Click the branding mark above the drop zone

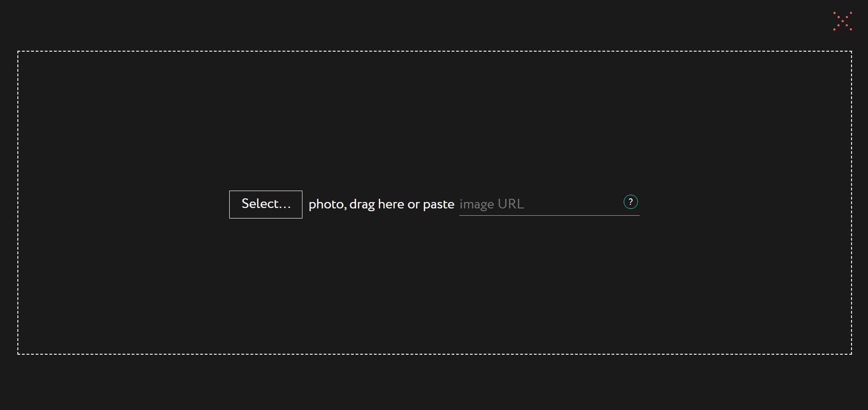[842, 20]
